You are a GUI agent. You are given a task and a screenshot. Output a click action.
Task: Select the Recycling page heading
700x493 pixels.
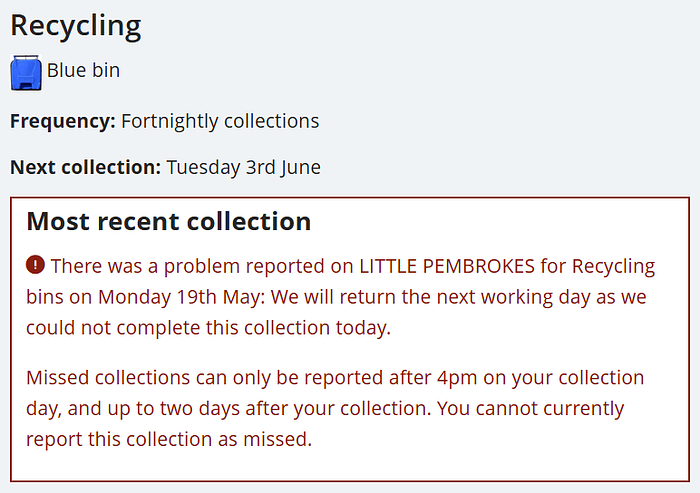click(76, 26)
